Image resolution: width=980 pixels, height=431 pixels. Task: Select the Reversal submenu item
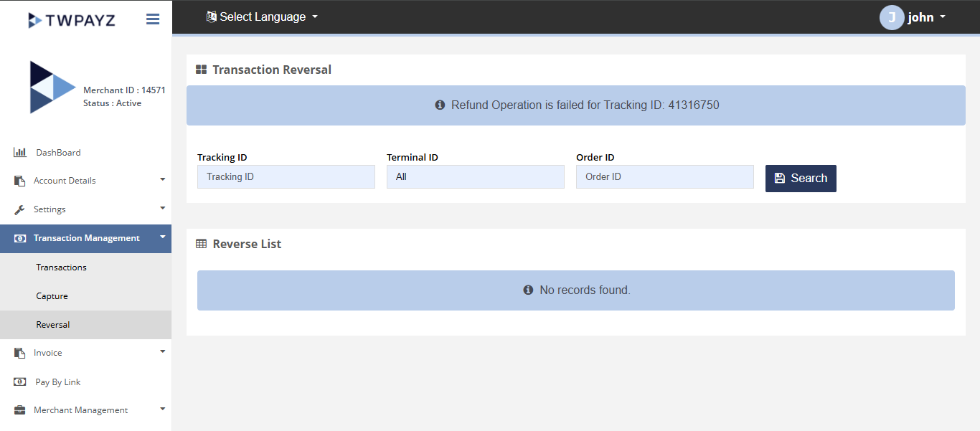coord(53,325)
